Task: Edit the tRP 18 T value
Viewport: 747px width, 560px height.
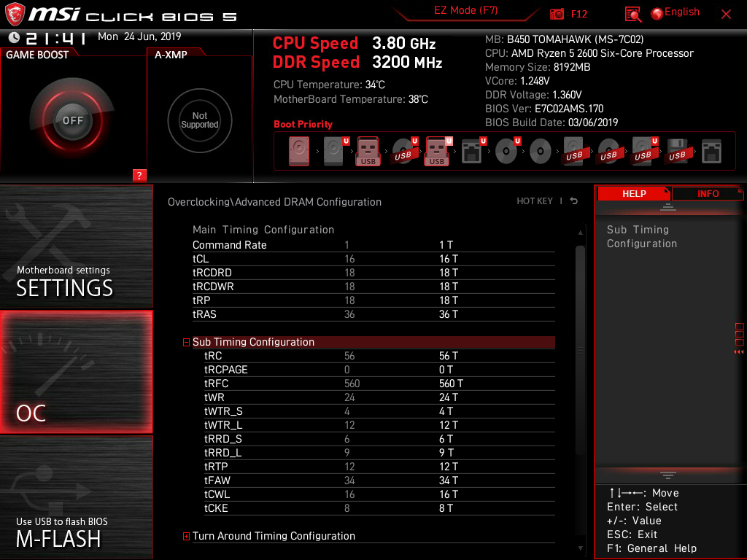Action: tap(449, 300)
